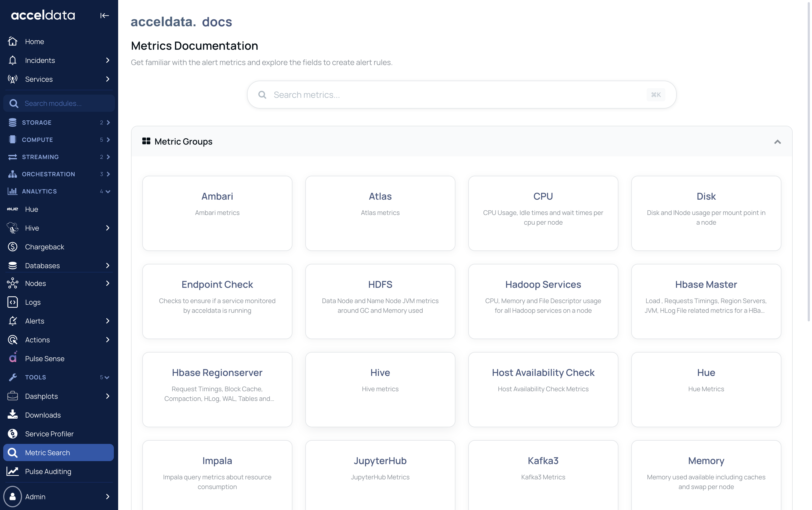Collapse the Metric Groups panel chevron
This screenshot has height=510, width=812.
click(777, 142)
